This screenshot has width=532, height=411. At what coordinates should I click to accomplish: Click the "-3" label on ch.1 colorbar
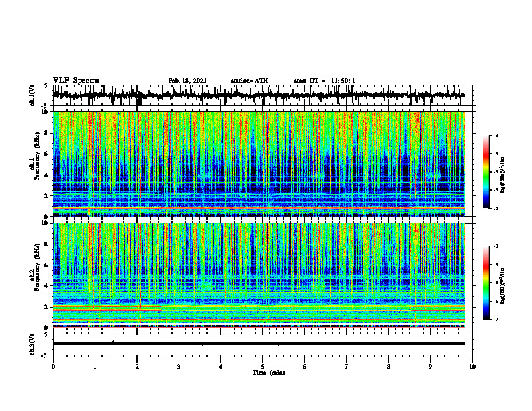(496, 135)
